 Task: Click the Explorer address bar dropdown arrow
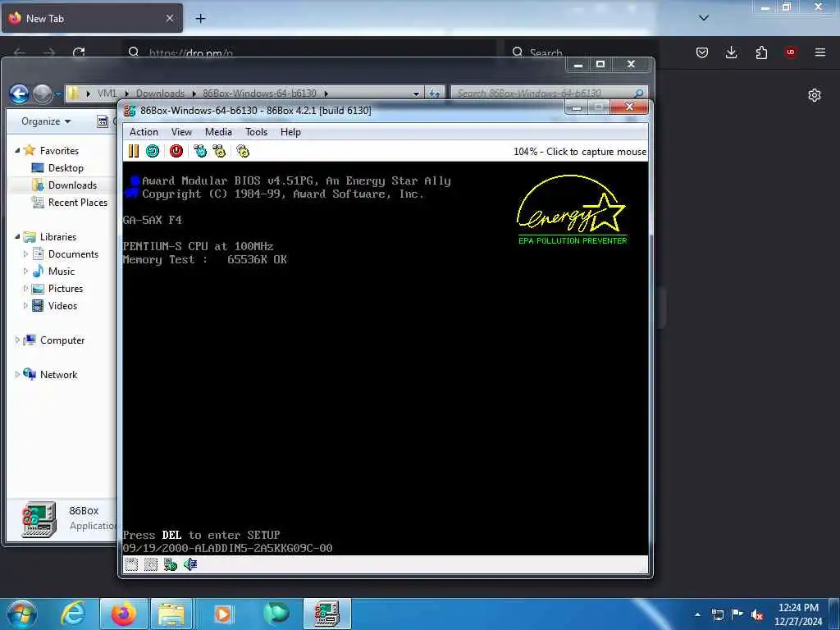[x=416, y=94]
